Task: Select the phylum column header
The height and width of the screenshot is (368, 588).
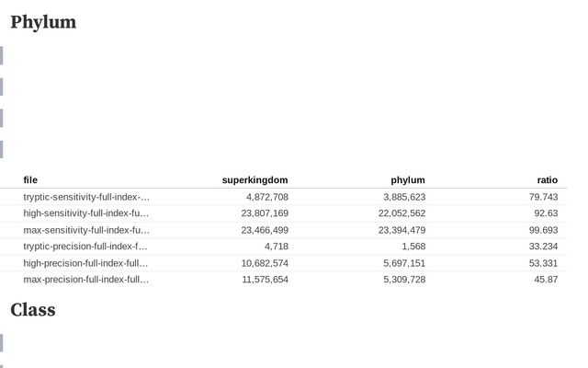Action: 407,180
